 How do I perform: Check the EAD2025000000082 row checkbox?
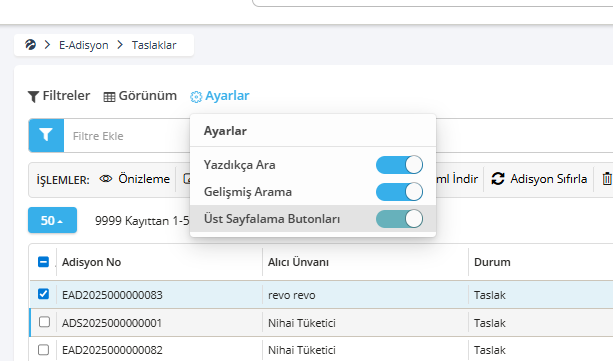click(43, 349)
